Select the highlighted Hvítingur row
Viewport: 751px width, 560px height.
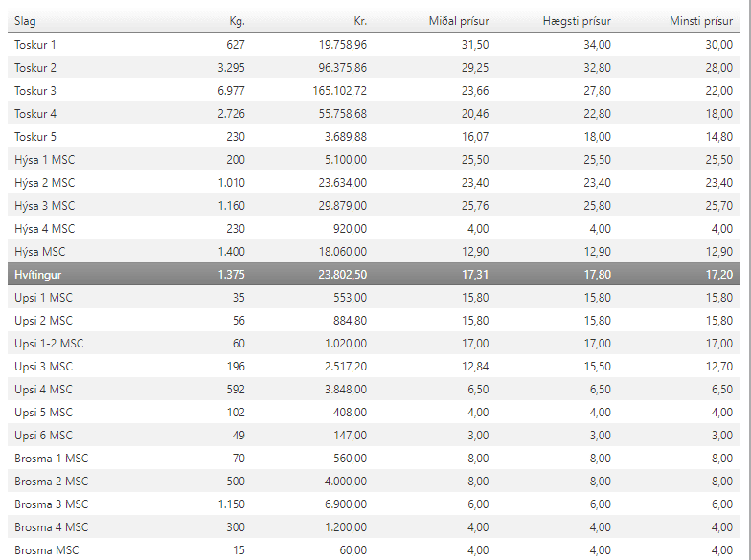click(x=374, y=274)
